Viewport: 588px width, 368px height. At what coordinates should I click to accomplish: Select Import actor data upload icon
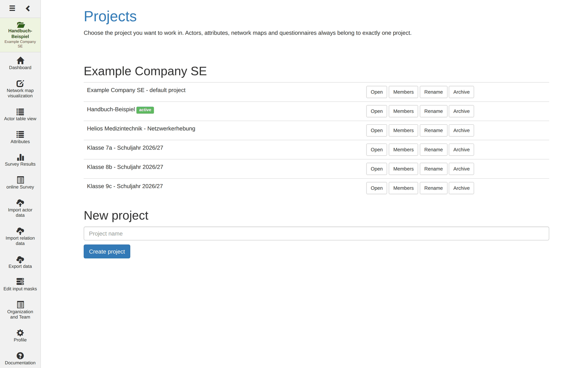coord(20,203)
